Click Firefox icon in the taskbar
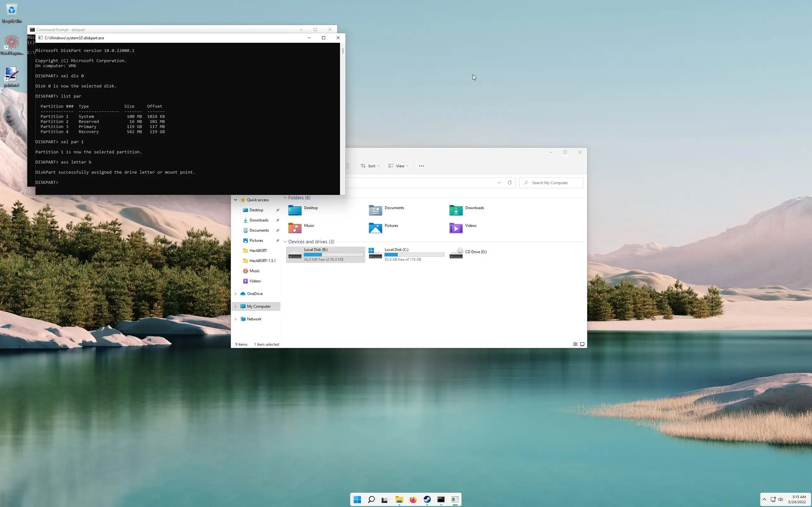 tap(413, 500)
